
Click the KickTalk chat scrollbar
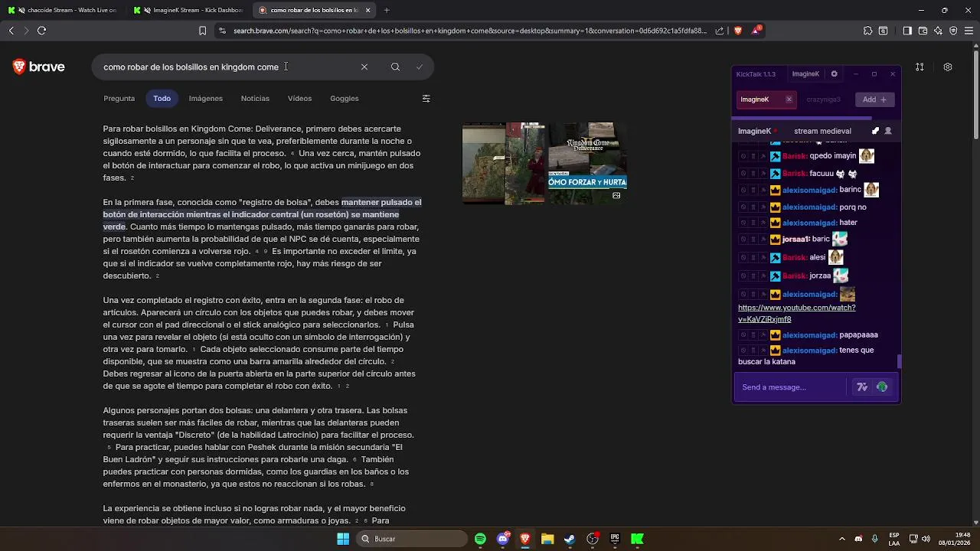point(899,361)
